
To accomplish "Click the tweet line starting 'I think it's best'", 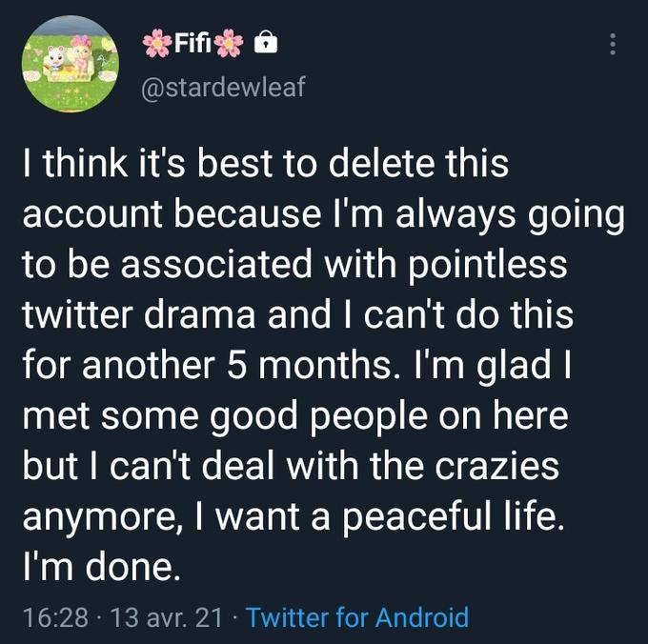I will [x=263, y=164].
